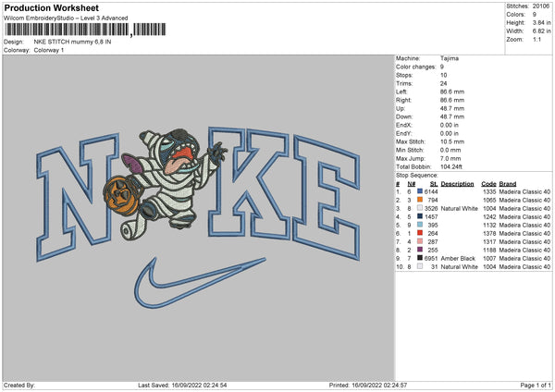Click the Stop Sequence heading
Screen dimensions: 555x392
point(417,176)
